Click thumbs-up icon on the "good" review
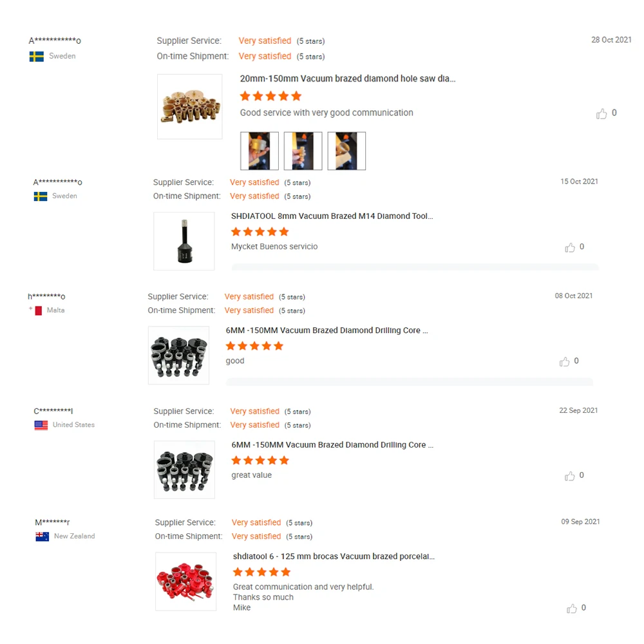 [565, 362]
